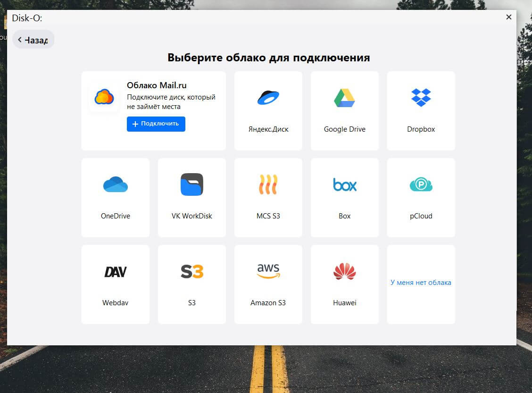
Task: Choose the VK WorkDisk icon
Action: 191,184
